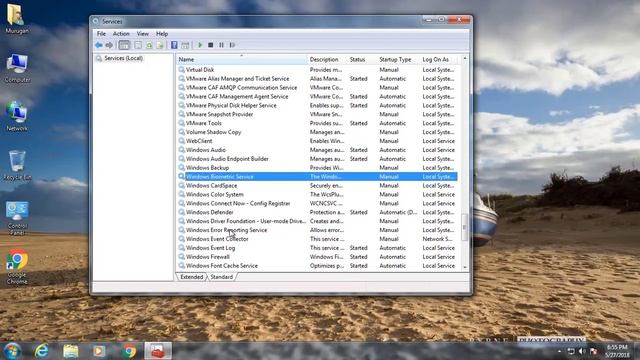Click the volume speaker icon in system tray
Image resolution: width=640 pixels, height=360 pixels.
click(x=582, y=351)
